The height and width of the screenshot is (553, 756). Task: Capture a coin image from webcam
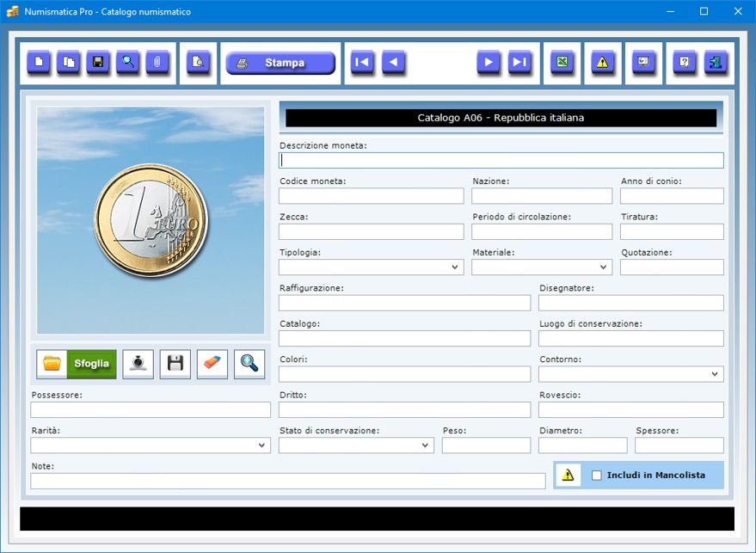(x=138, y=364)
